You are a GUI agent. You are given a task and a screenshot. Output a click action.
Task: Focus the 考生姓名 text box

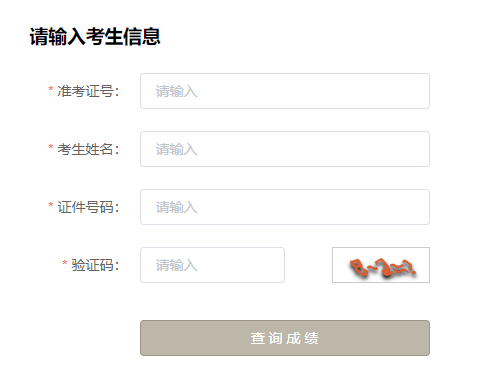(x=285, y=149)
